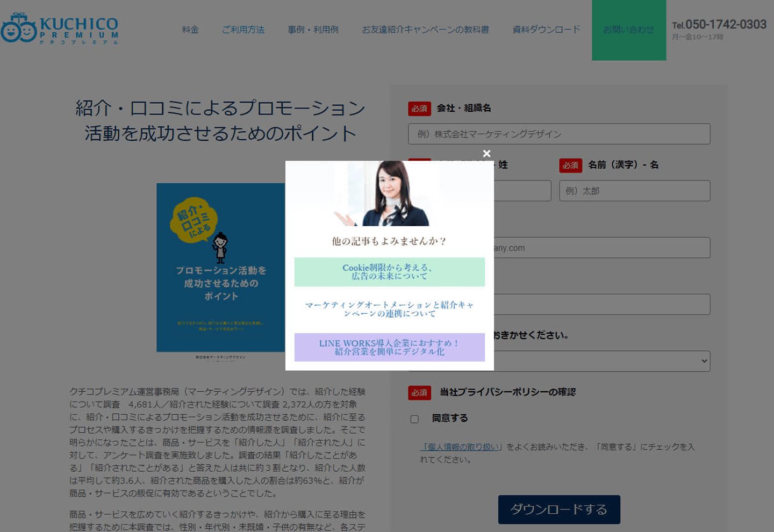The height and width of the screenshot is (532, 774).
Task: Open お友達紹介キャンペーンの教科書 menu item
Action: pos(426,30)
